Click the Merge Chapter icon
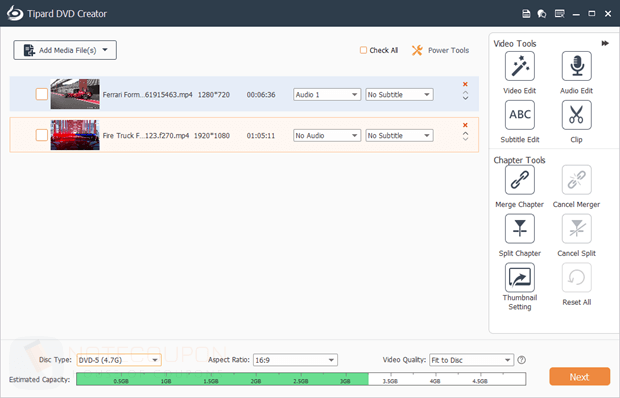Image resolution: width=620 pixels, height=398 pixels. (520, 180)
